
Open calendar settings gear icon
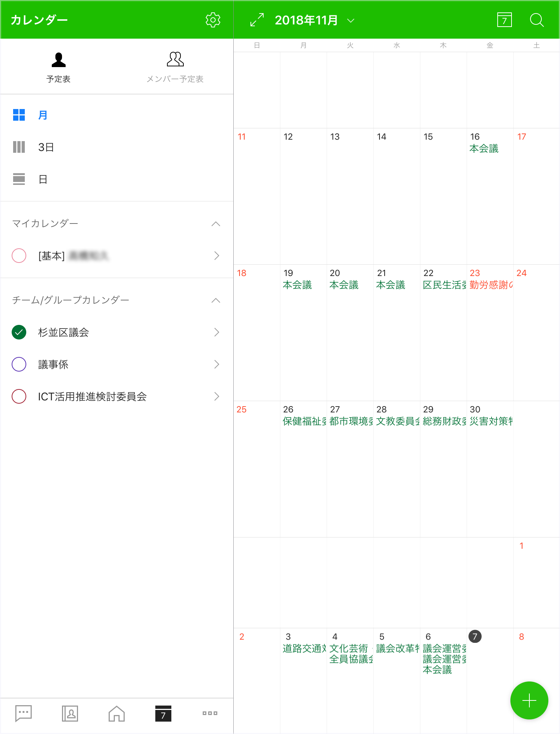coord(213,20)
